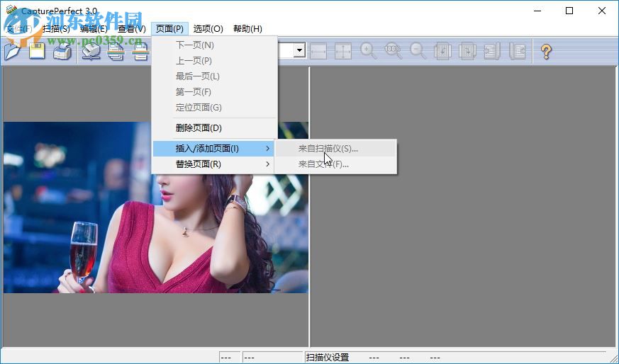Select 替换页面(R) menu entry

pyautogui.click(x=214, y=164)
